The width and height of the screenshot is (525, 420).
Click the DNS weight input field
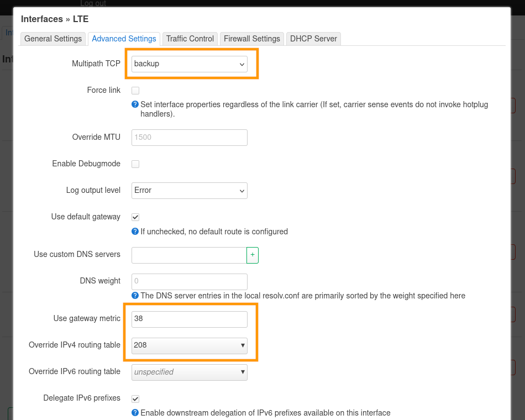(x=189, y=281)
